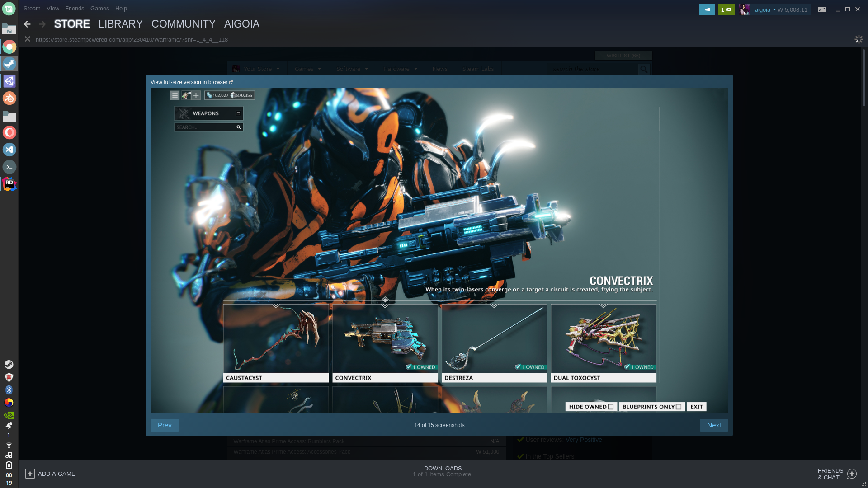Show the next screenshot with Next
868x488 pixels.
click(714, 425)
